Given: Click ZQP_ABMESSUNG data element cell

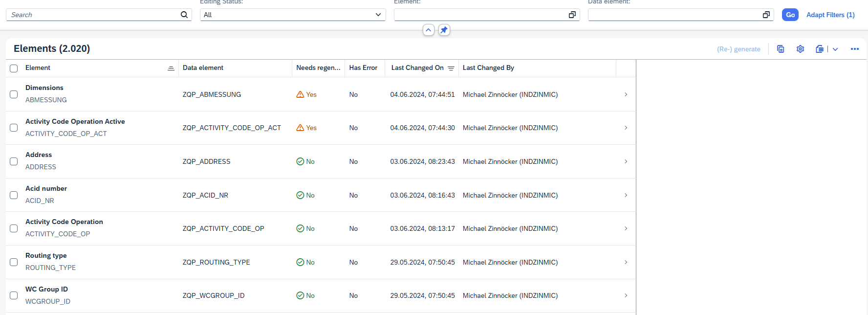Looking at the screenshot, I should tap(212, 94).
